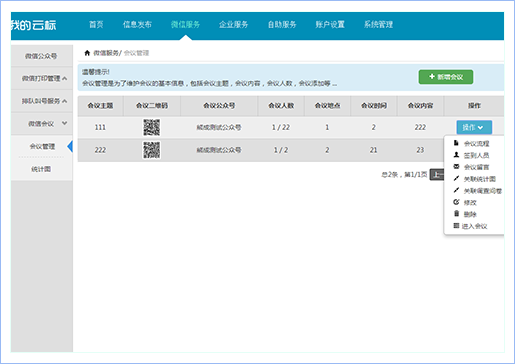Choose 会议流程 from the dropdown menu
The image size is (515, 364).
tap(476, 144)
